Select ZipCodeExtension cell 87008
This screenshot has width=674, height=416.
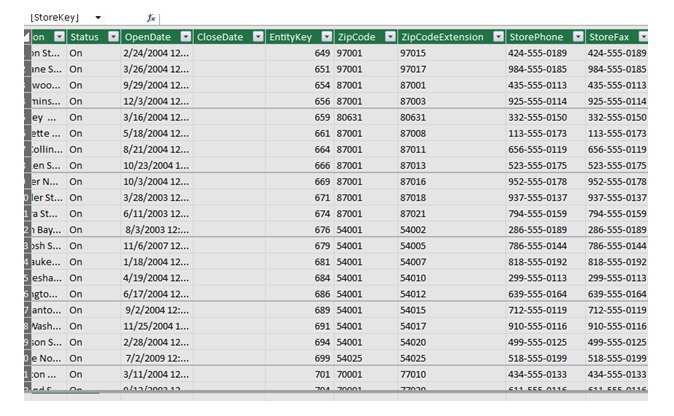click(x=452, y=134)
